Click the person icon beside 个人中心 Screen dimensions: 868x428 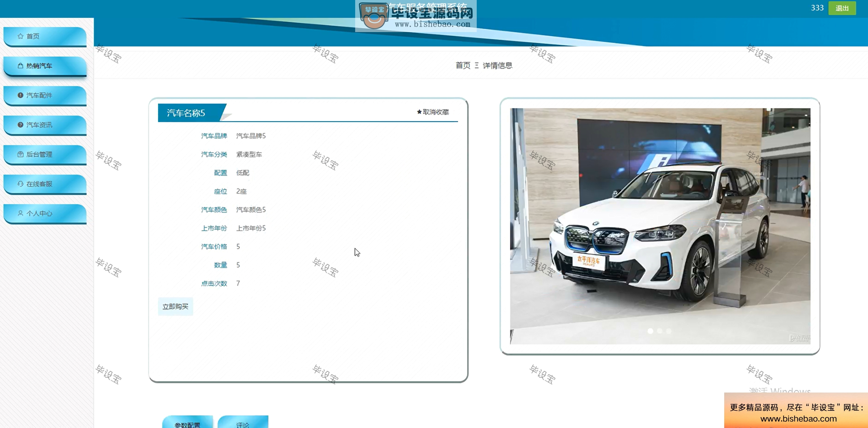pos(21,213)
